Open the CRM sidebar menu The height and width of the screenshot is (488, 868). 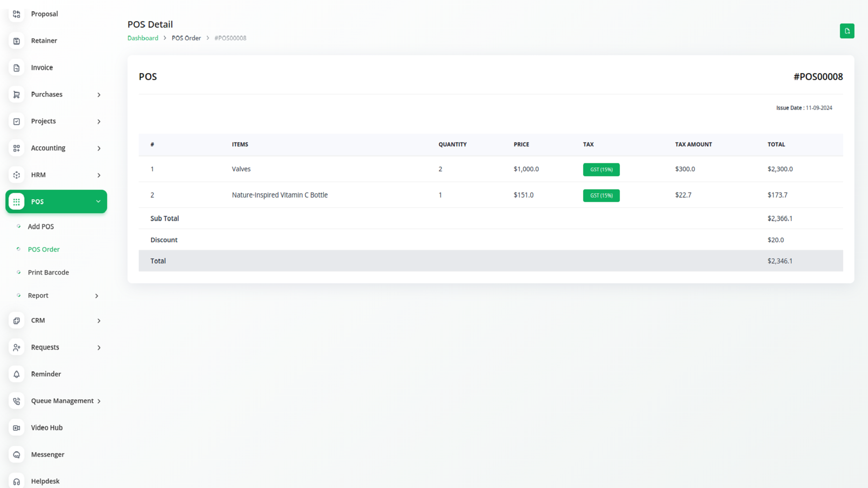pos(38,320)
